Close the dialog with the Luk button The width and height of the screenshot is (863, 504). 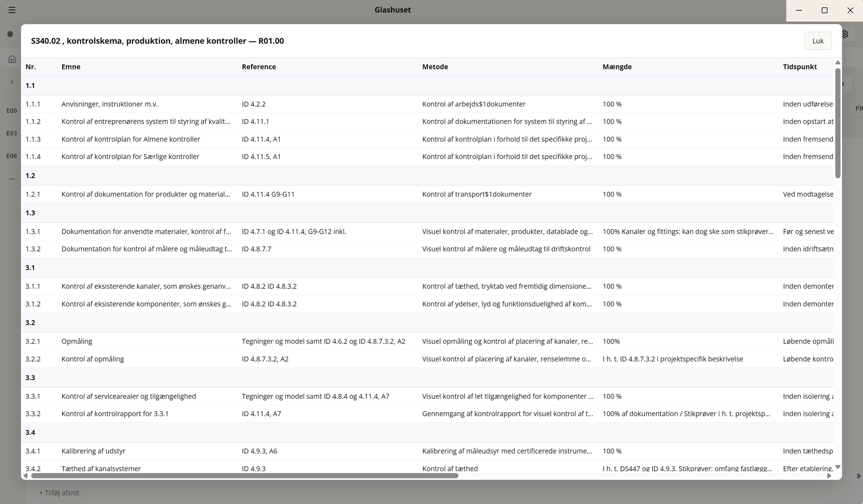pyautogui.click(x=818, y=41)
